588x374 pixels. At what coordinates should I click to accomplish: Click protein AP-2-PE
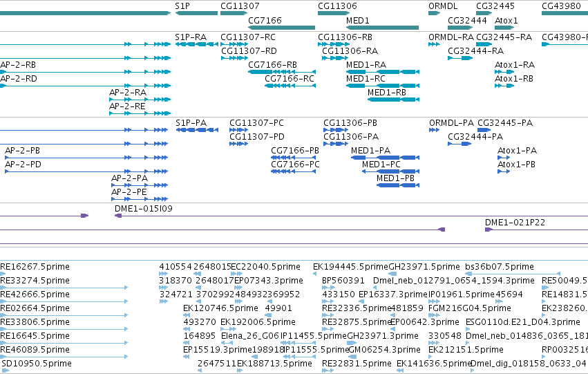129,192
